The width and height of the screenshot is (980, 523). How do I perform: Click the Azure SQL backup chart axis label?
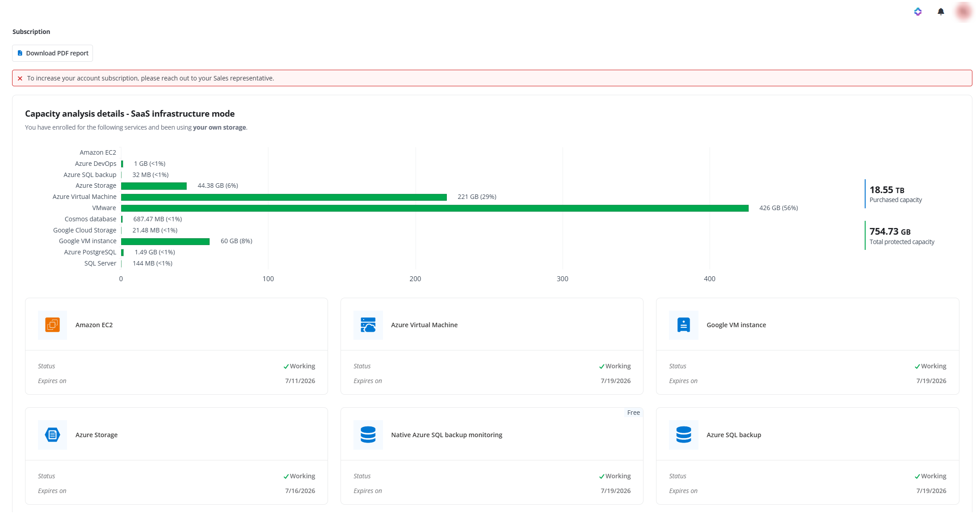pos(90,175)
